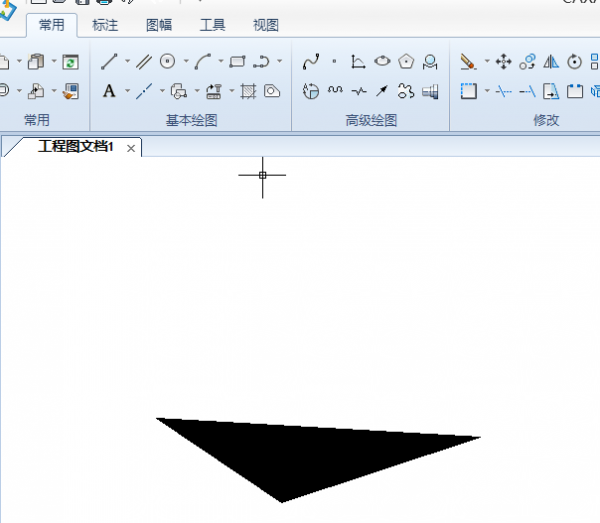Activate the Mirror tool
Screen dimensions: 600x523
[551, 62]
